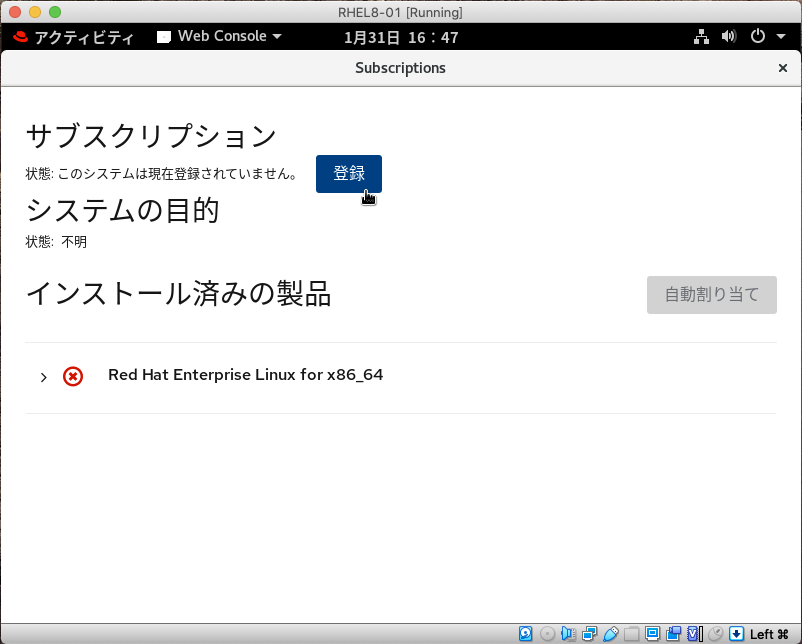The image size is (802, 644).
Task: Click the display icon in the VM status bar
Action: [x=654, y=634]
